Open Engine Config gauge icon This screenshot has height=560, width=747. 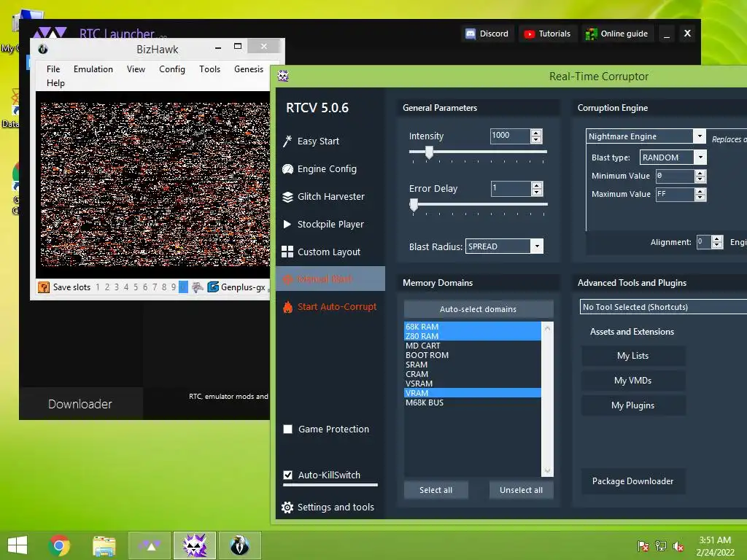(287, 169)
